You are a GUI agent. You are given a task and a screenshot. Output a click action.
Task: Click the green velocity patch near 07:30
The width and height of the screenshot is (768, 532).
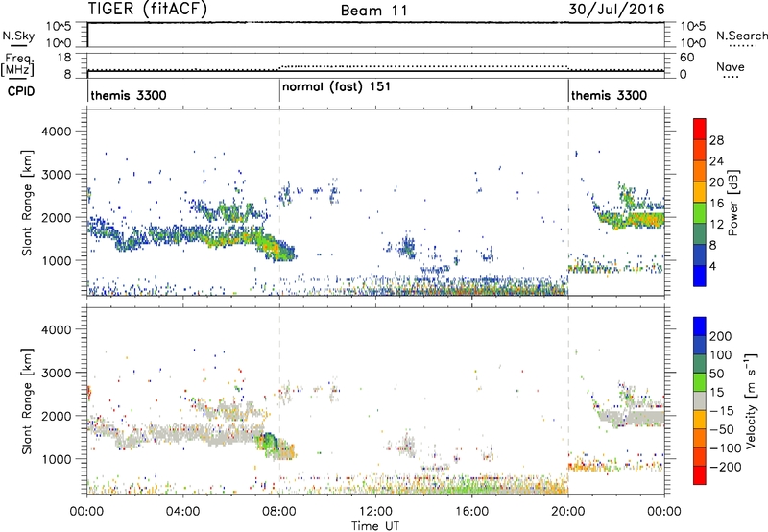pyautogui.click(x=268, y=444)
